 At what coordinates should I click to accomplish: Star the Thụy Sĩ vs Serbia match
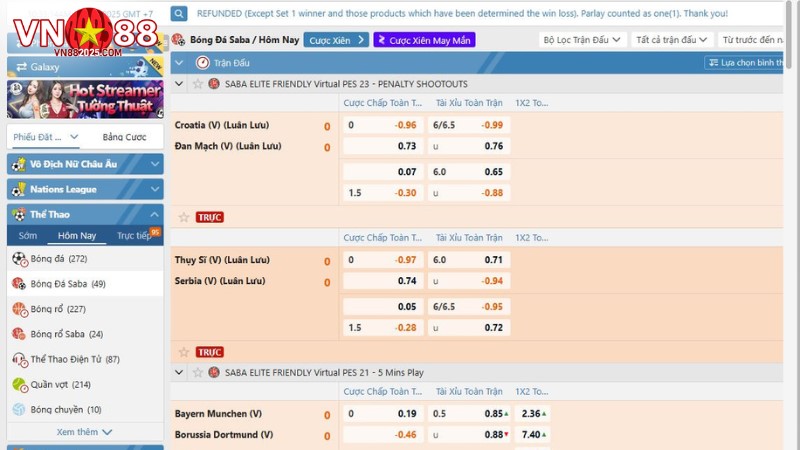[184, 352]
